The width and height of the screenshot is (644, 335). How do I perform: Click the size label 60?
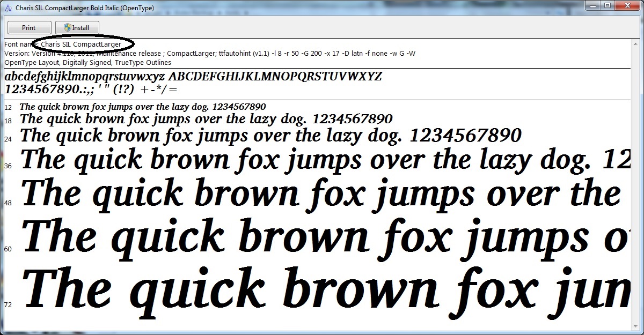point(8,249)
